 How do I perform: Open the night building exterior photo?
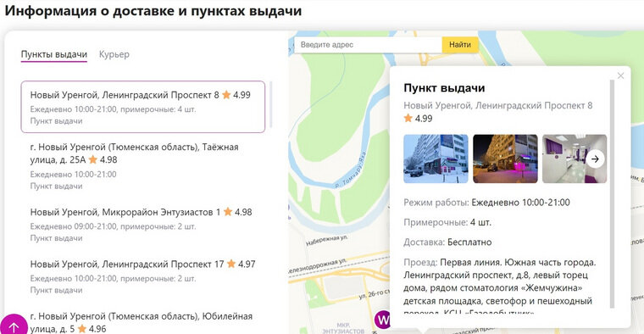click(505, 159)
